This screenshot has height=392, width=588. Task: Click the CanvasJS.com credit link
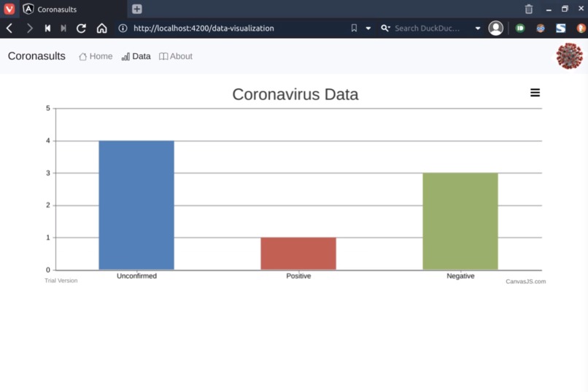(x=526, y=281)
